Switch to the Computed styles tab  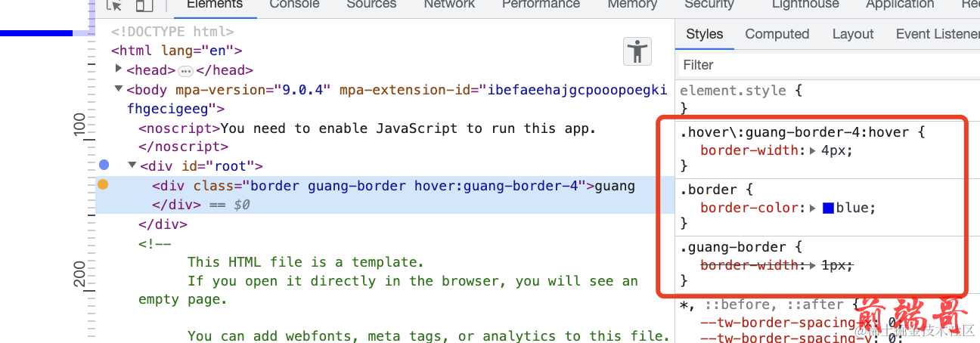pos(777,34)
